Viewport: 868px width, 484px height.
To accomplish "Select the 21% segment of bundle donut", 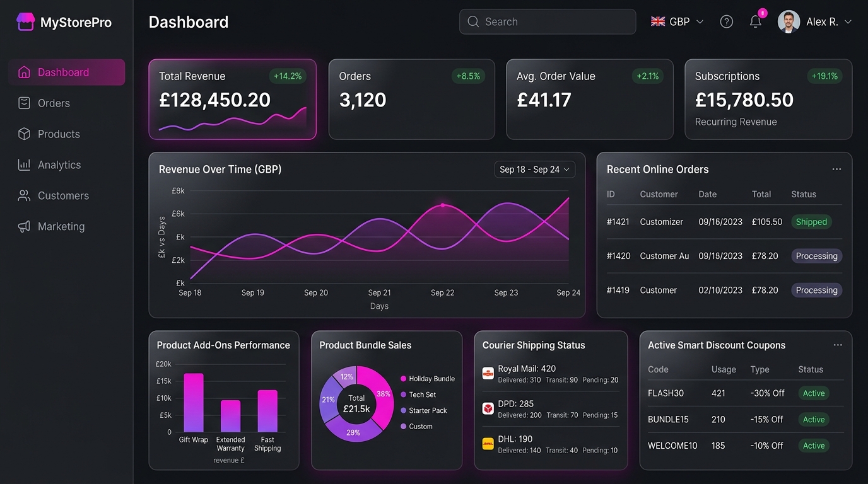I will 329,400.
